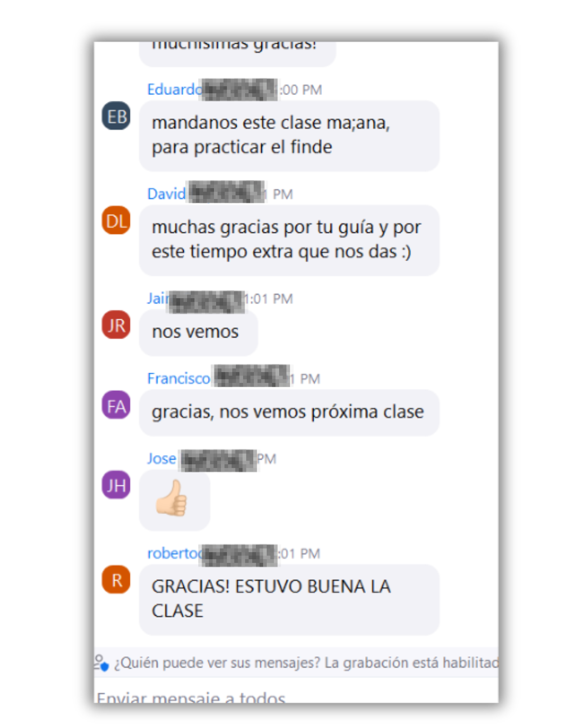Image resolution: width=582 pixels, height=728 pixels.
Task: Select the "mandanos este clase" message bubble
Action: pyautogui.click(x=289, y=135)
